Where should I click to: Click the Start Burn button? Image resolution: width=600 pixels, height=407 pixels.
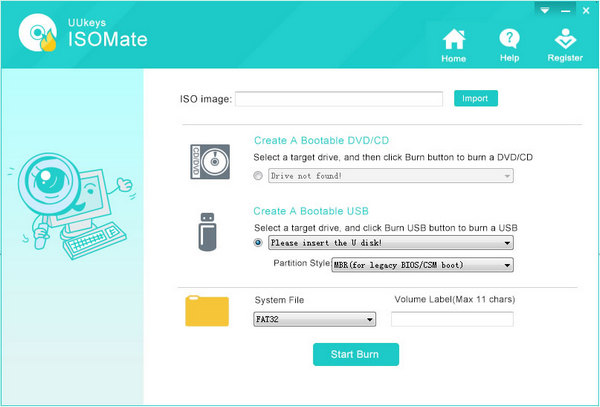[356, 354]
